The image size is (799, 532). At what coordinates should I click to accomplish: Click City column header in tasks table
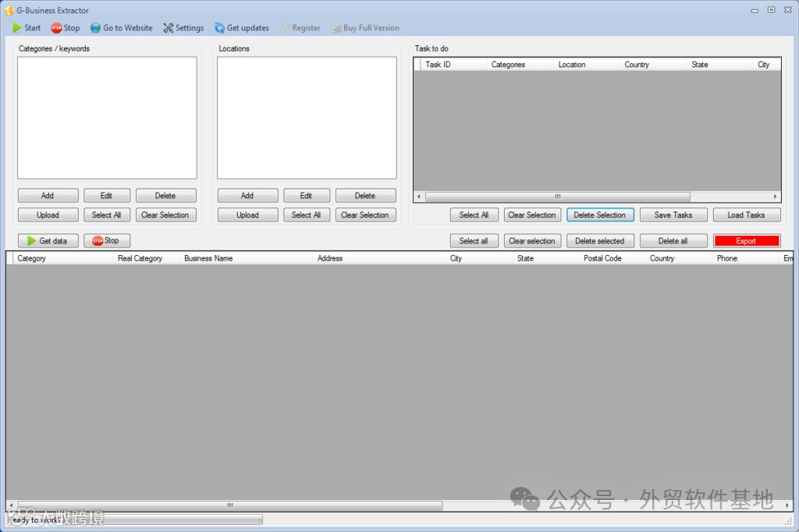tap(766, 65)
